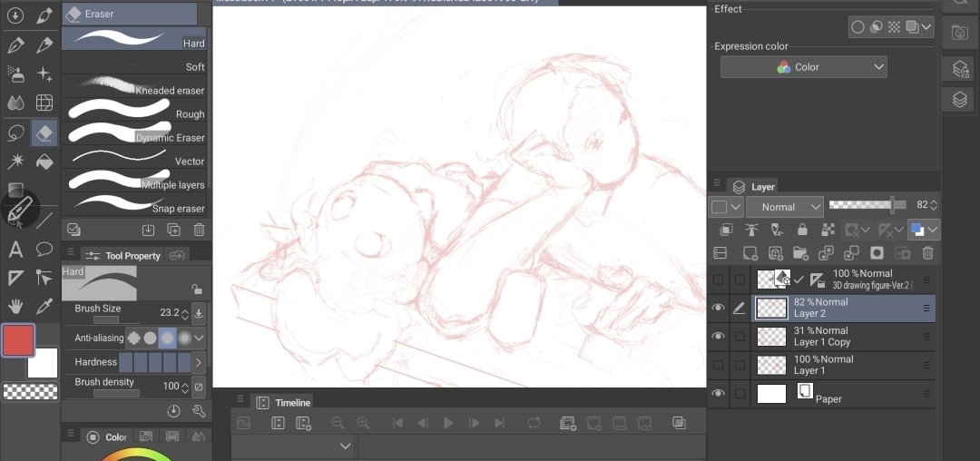The height and width of the screenshot is (461, 980).
Task: Hide Layer 2 using its eye icon
Action: (719, 309)
